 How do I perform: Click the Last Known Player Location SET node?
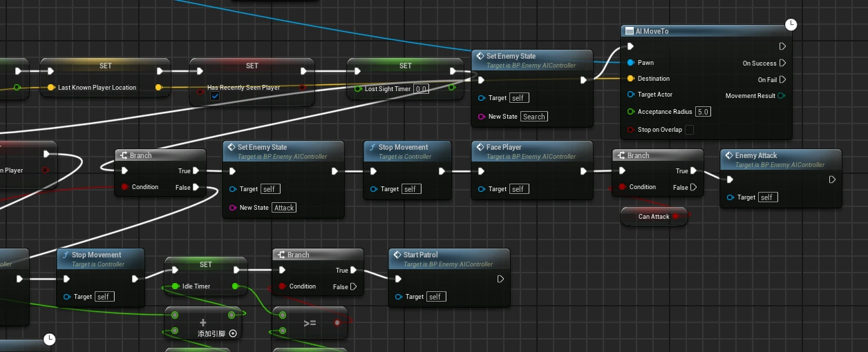(x=105, y=76)
